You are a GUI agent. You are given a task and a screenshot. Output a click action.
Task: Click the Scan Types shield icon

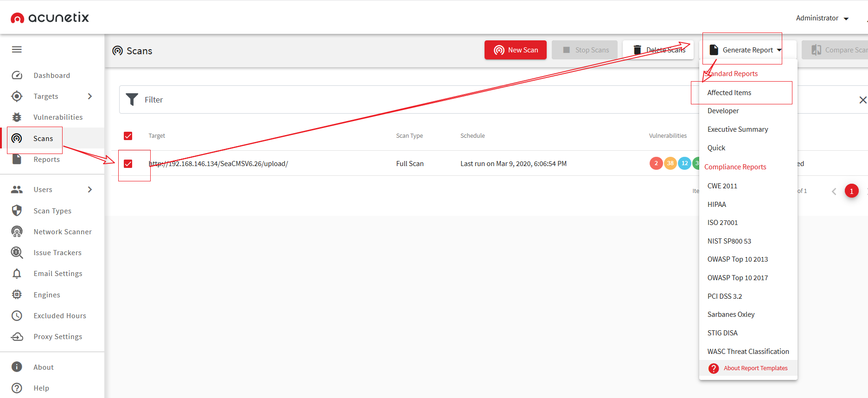(17, 211)
